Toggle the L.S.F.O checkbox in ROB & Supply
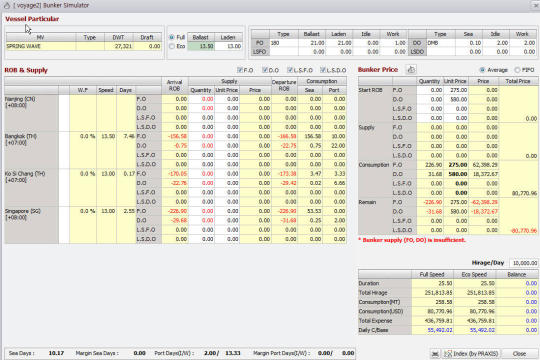This screenshot has width=540, height=360. (x=290, y=70)
